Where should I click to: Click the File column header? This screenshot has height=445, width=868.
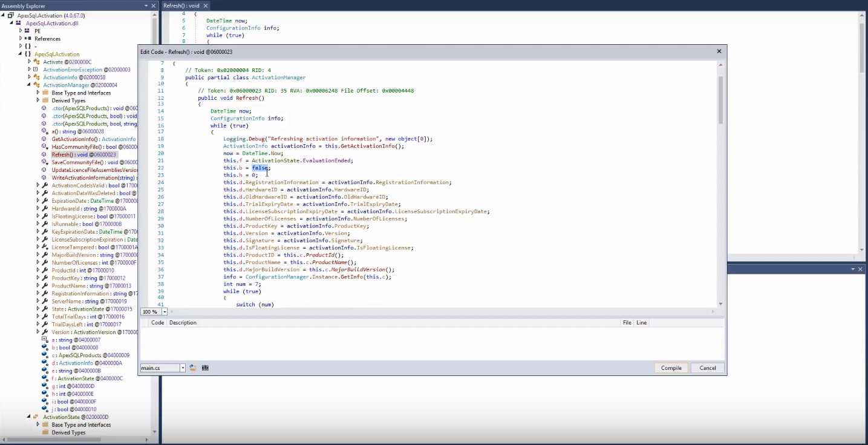[627, 323]
